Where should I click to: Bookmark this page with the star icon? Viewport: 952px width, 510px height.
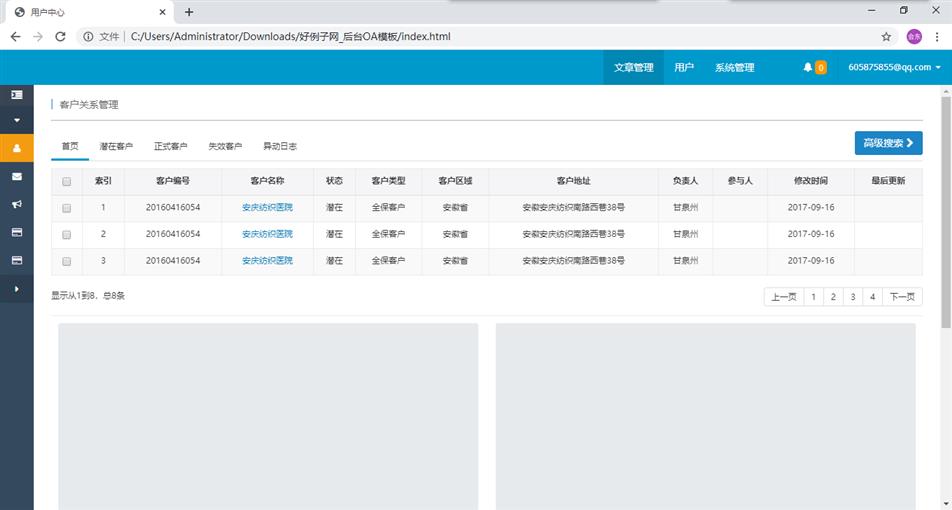click(x=886, y=36)
